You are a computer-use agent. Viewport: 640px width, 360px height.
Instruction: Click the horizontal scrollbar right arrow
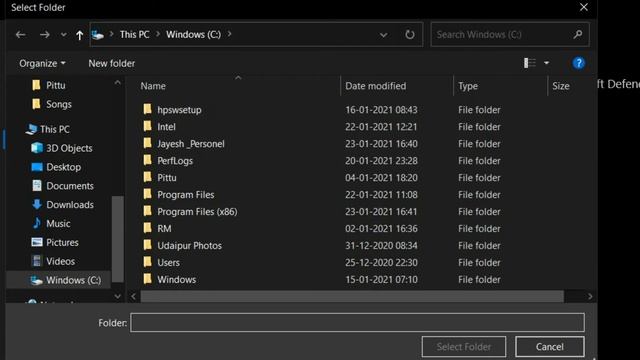pyautogui.click(x=589, y=297)
